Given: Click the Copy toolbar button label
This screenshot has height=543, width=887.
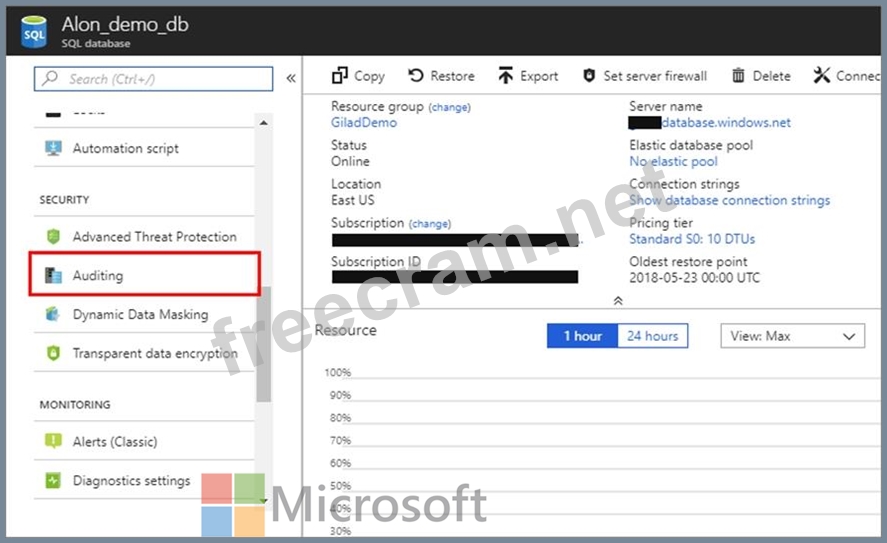Looking at the screenshot, I should 369,76.
